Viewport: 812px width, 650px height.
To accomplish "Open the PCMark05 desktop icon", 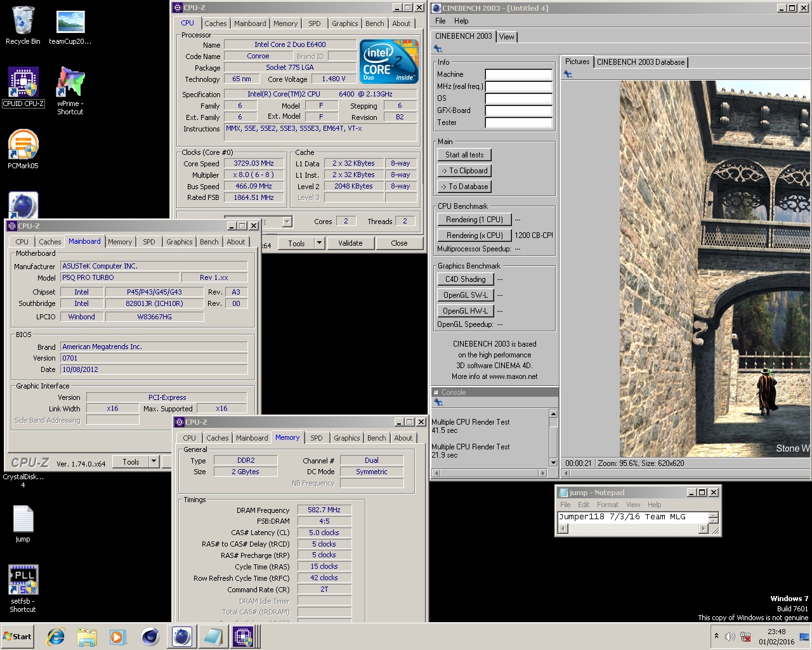I will pos(23,149).
